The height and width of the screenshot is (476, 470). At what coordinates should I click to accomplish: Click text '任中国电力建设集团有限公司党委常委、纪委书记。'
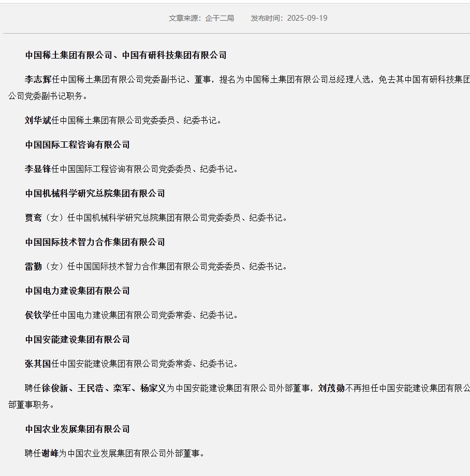point(145,315)
